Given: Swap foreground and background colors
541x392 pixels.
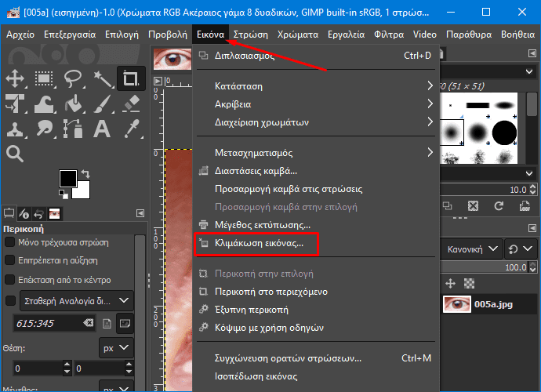Looking at the screenshot, I should click(85, 173).
